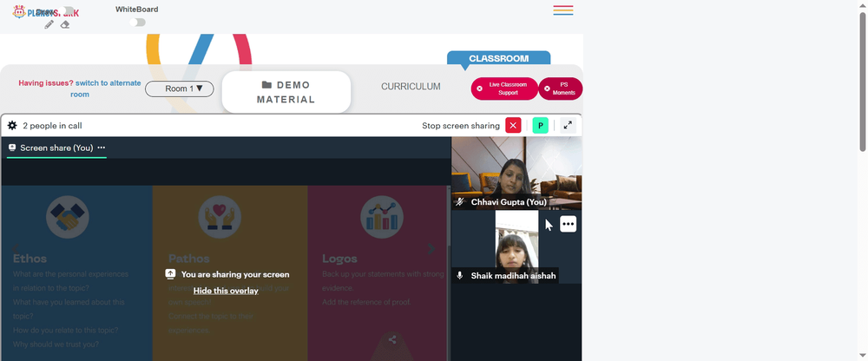This screenshot has height=361, width=868.
Task: Click the red X stop-sharing button
Action: coord(513,126)
